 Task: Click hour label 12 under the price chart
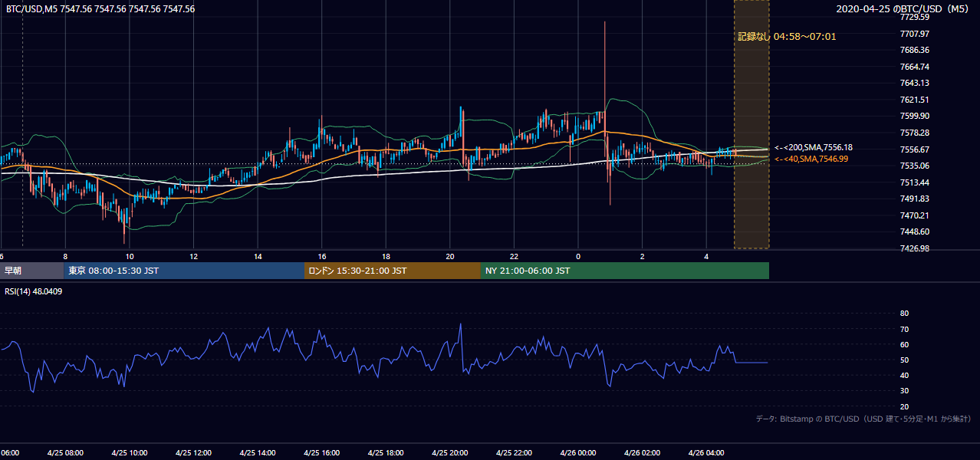(194, 256)
